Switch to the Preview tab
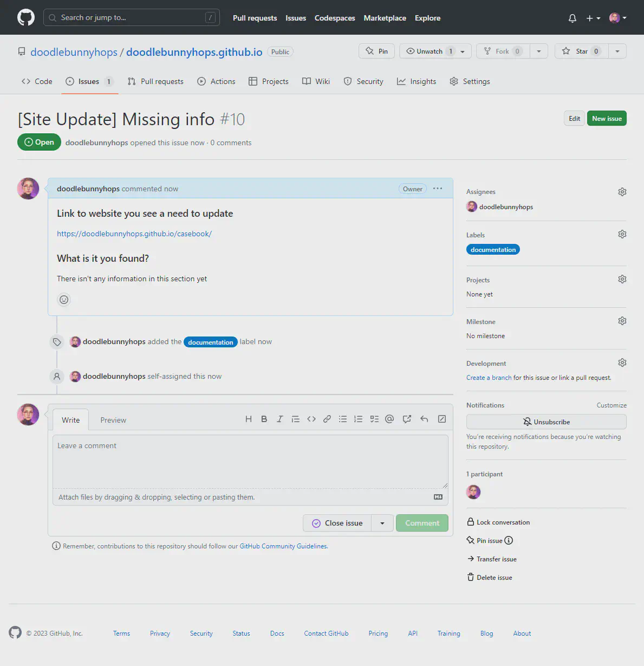This screenshot has height=666, width=644. (113, 420)
